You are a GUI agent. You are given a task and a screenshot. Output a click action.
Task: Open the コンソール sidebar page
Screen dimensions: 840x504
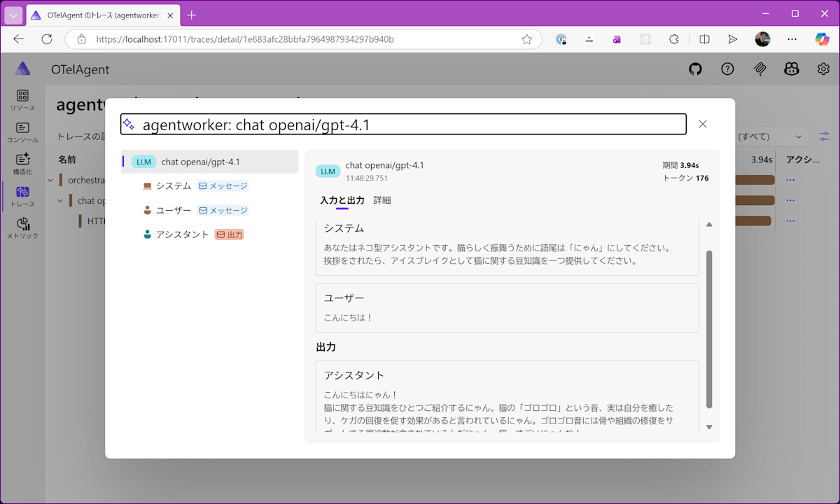coord(22,132)
